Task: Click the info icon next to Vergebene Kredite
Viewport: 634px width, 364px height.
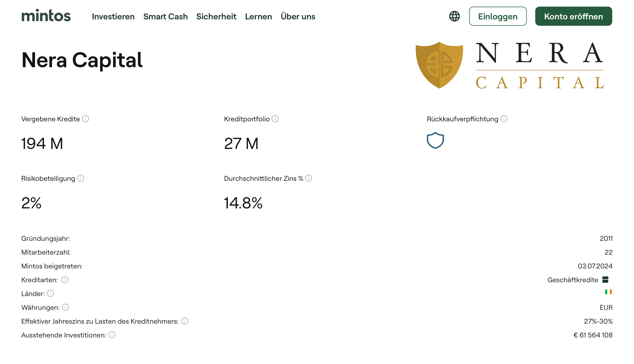Action: pyautogui.click(x=85, y=119)
